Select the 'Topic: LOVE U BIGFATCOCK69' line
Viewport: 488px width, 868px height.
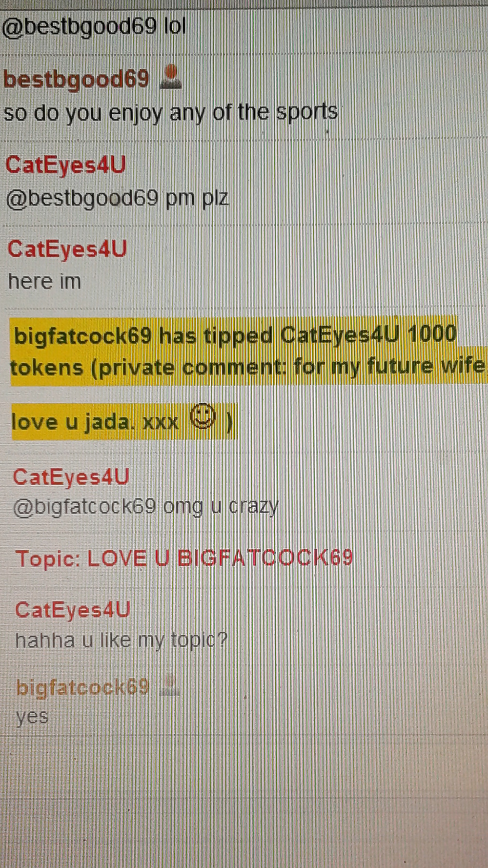coord(184,558)
